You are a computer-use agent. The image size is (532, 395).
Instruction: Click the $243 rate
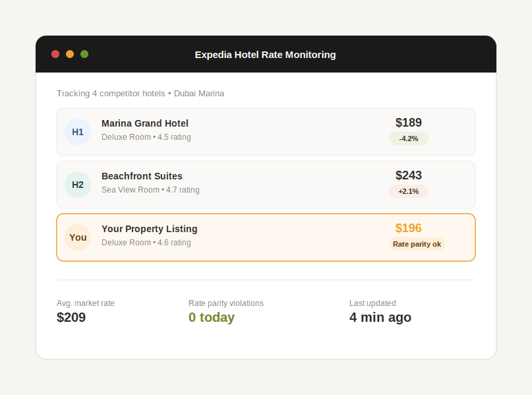[x=409, y=175]
